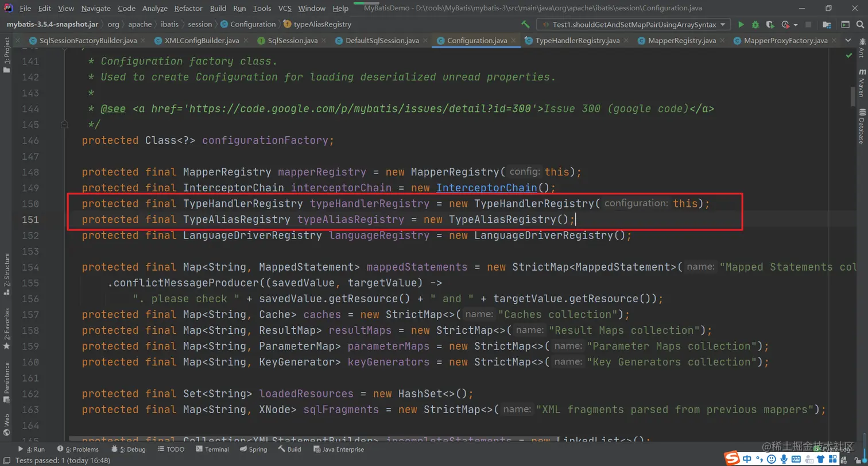Click the grayed Stop square icon
The height and width of the screenshot is (466, 868).
[x=808, y=25]
